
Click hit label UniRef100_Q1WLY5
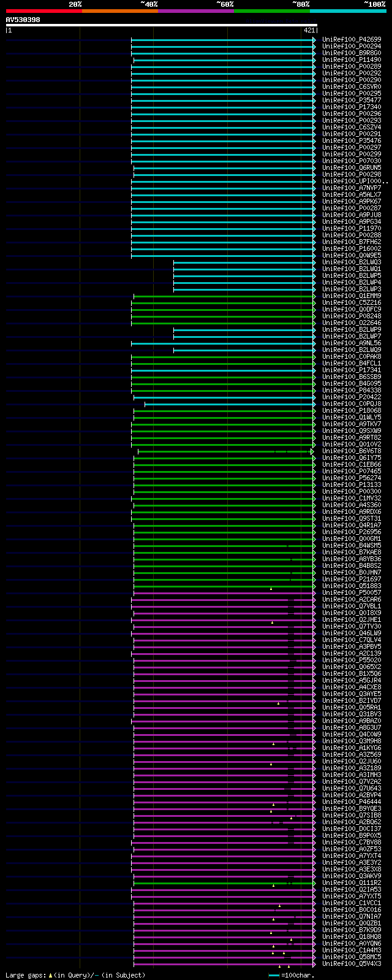(x=352, y=417)
